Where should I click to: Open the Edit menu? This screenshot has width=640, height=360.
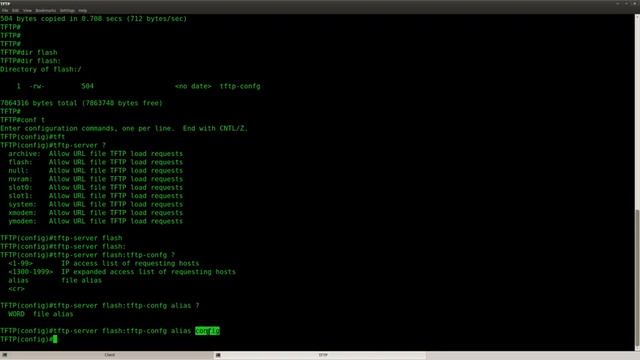15,10
